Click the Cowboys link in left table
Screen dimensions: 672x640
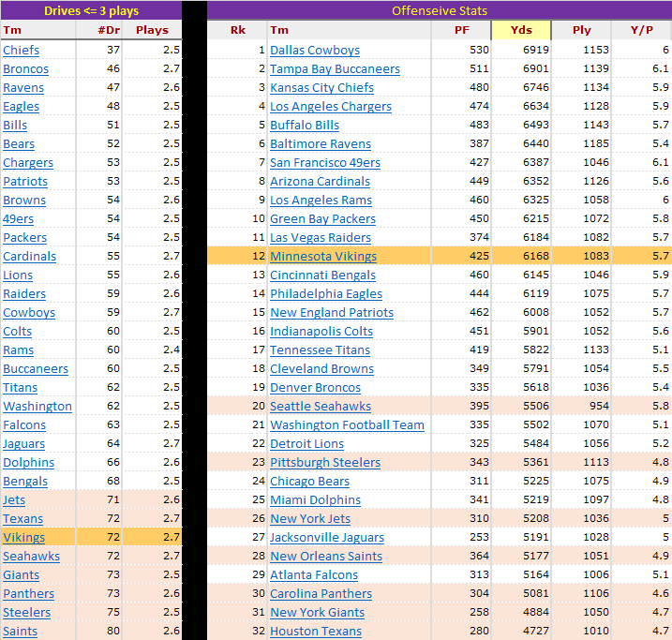click(29, 313)
